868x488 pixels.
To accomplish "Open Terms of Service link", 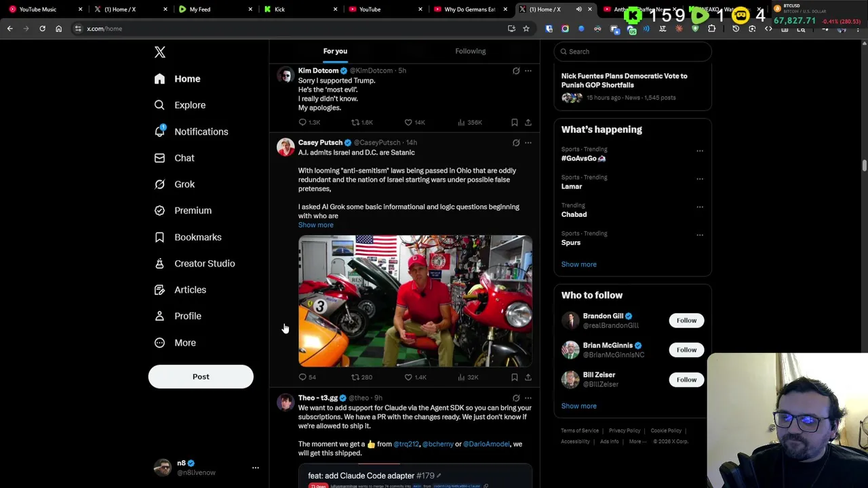I will [x=580, y=431].
